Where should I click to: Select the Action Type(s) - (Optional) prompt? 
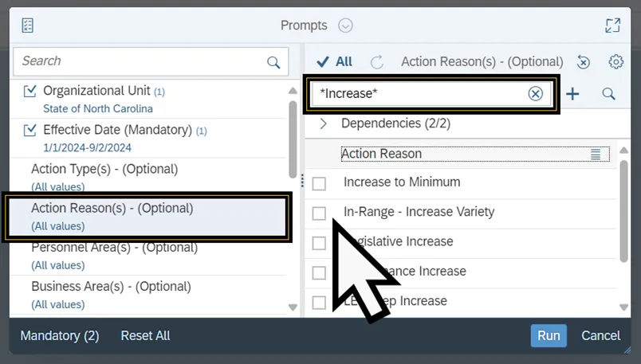[x=104, y=169]
